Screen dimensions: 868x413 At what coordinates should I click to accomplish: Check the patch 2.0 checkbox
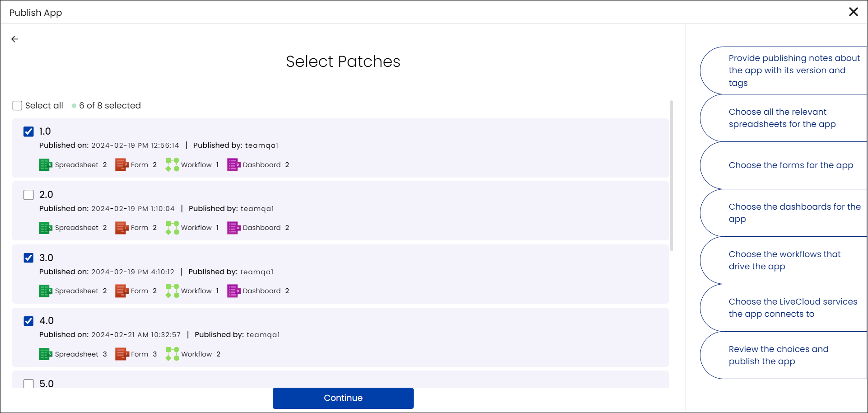coord(28,195)
